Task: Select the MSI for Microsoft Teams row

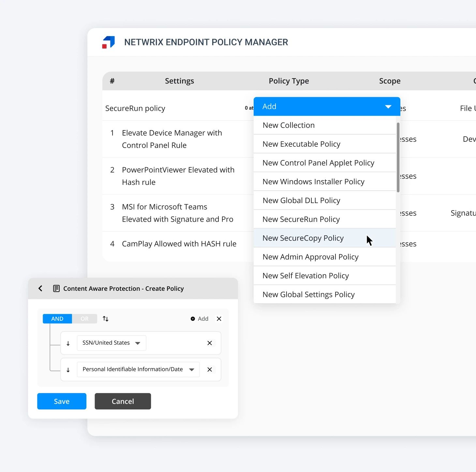Action: (178, 213)
